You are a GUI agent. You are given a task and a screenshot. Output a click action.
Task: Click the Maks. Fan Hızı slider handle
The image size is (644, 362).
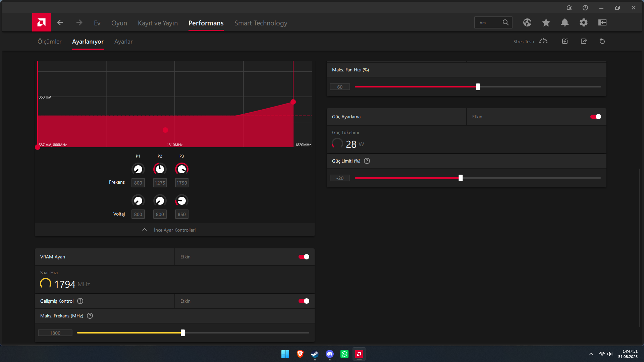click(x=478, y=87)
